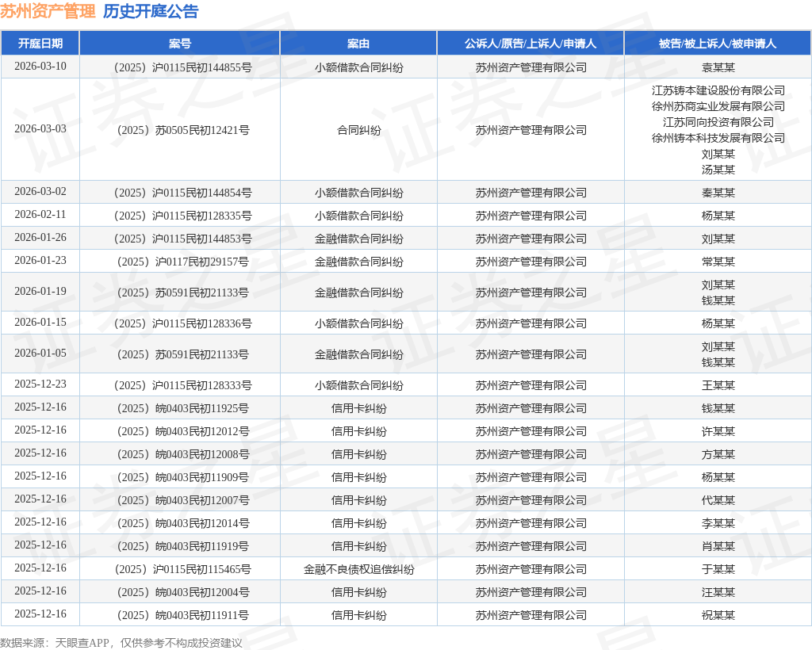Click case number 皖0403民初11909号
812x650 pixels.
coord(183,477)
